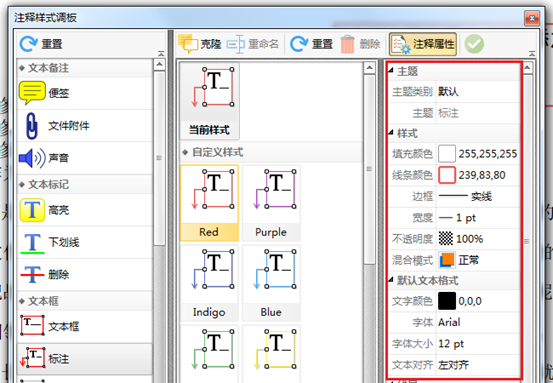Select the 便签 sticky note tool
Image resolution: width=553 pixels, height=383 pixels.
click(x=85, y=93)
